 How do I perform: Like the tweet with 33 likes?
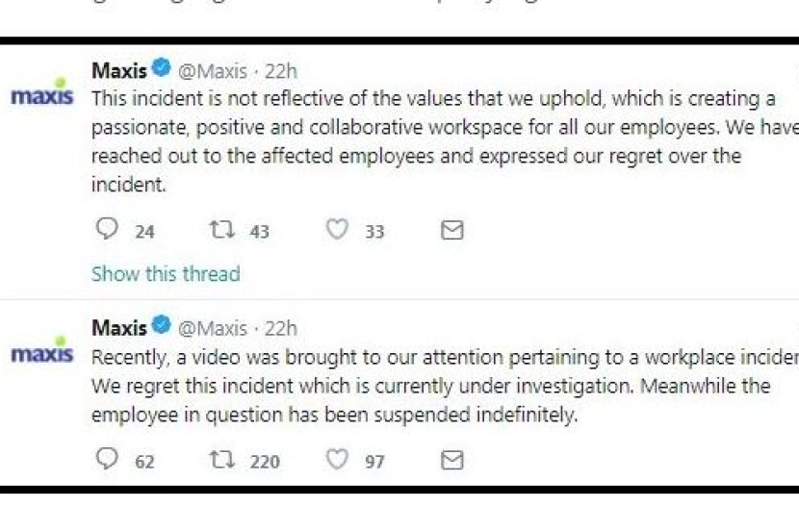pos(336,230)
